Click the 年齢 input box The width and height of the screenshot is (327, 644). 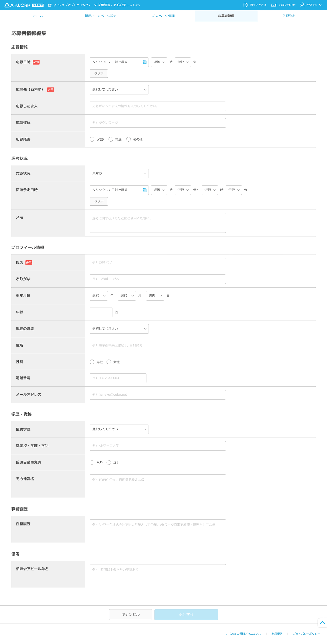101,312
